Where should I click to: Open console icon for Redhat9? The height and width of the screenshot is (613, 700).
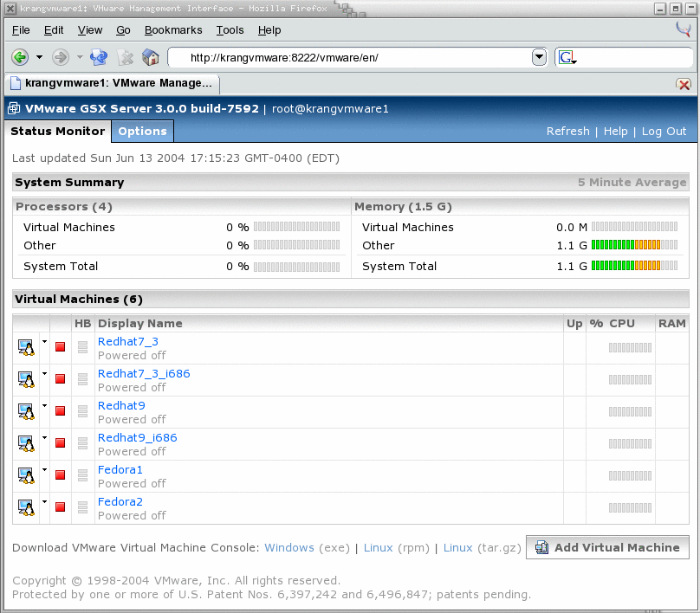(x=26, y=412)
